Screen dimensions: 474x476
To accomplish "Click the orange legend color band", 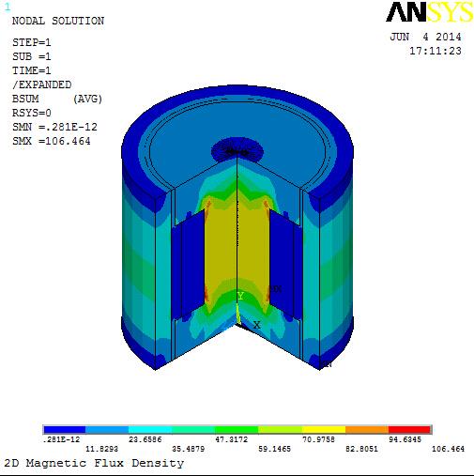I will click(x=367, y=429).
